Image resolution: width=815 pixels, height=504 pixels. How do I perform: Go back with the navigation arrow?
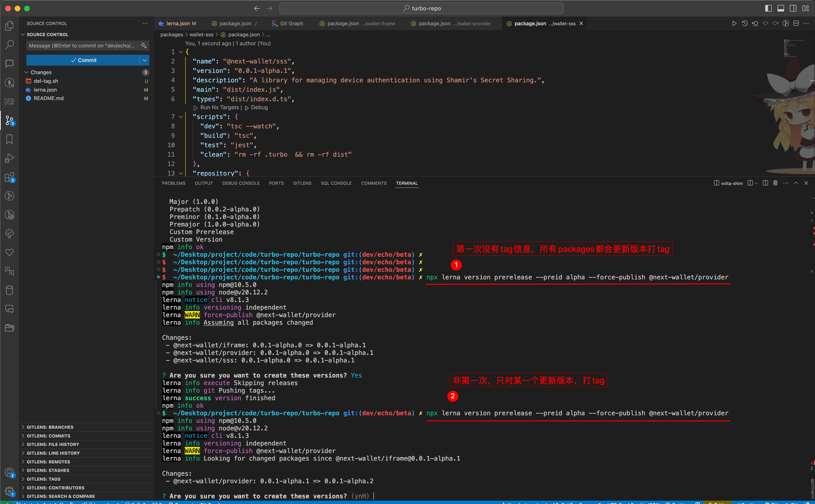click(x=257, y=8)
